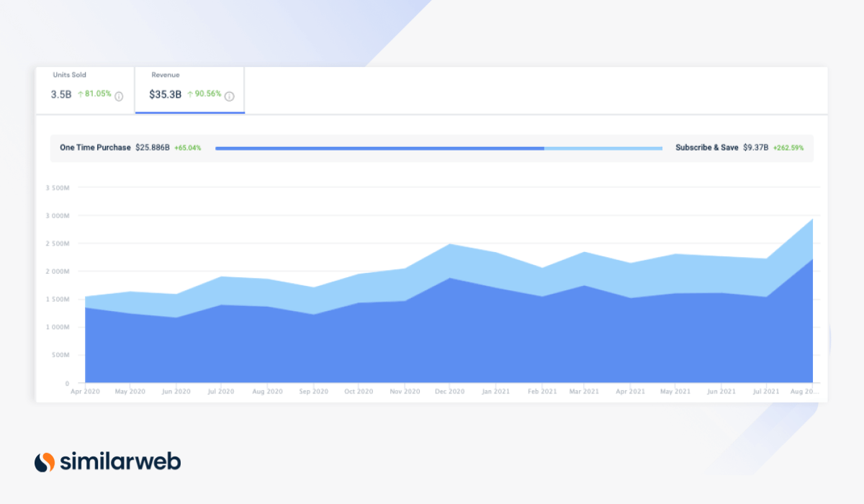Click the green up arrow next to 90.56%
The width and height of the screenshot is (864, 504).
[190, 94]
